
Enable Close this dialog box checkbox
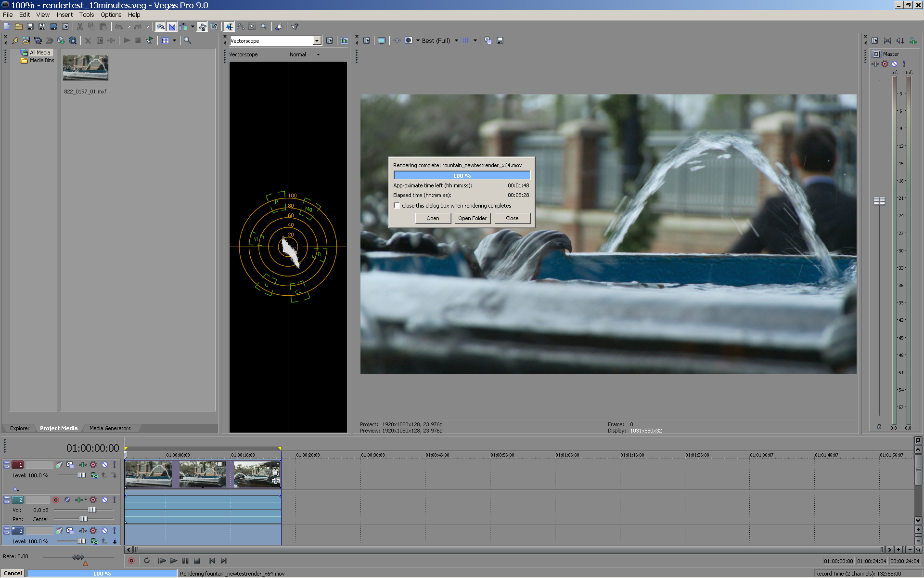(397, 206)
